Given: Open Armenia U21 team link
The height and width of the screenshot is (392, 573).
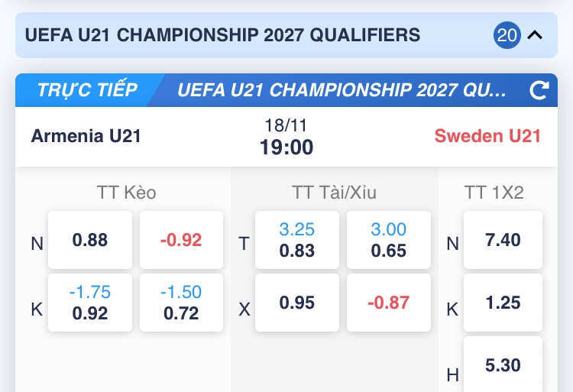Looking at the screenshot, I should (x=86, y=136).
